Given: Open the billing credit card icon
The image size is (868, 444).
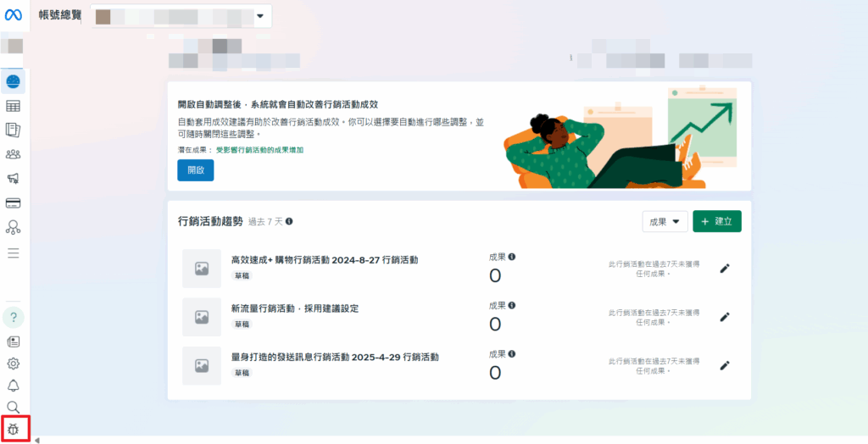Looking at the screenshot, I should click(x=14, y=203).
